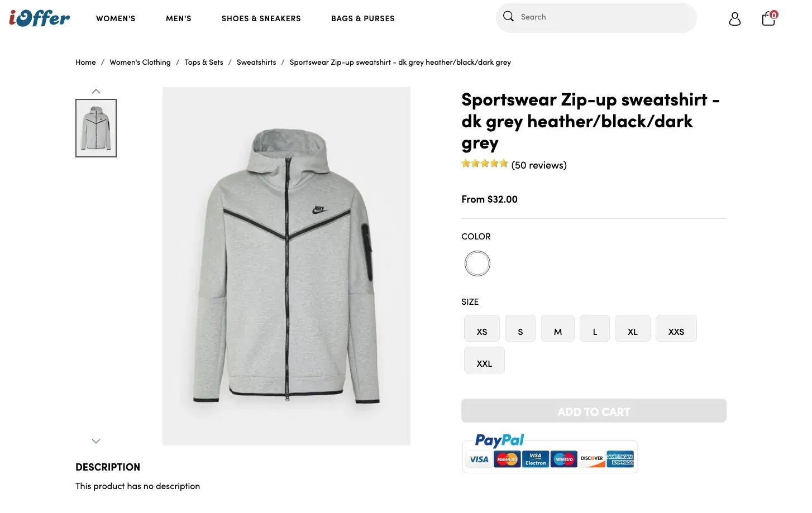Open the user account icon

click(x=735, y=19)
